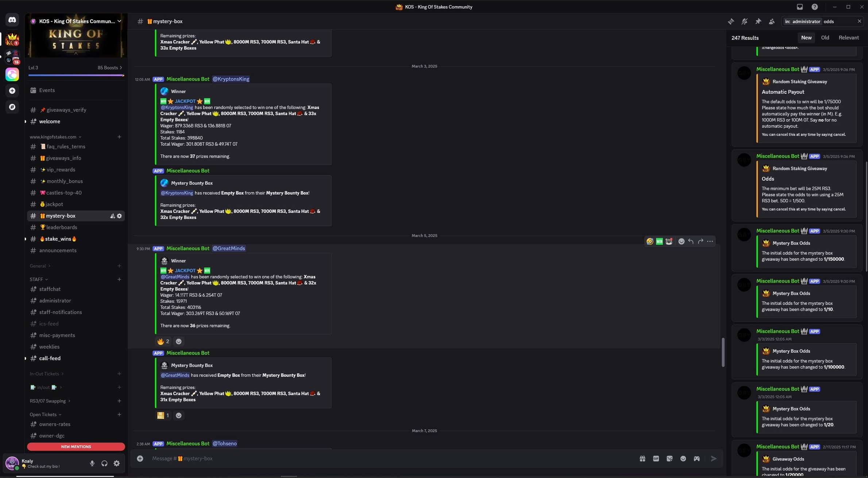The image size is (868, 478).
Task: Clear the search with the X icon
Action: click(x=859, y=22)
